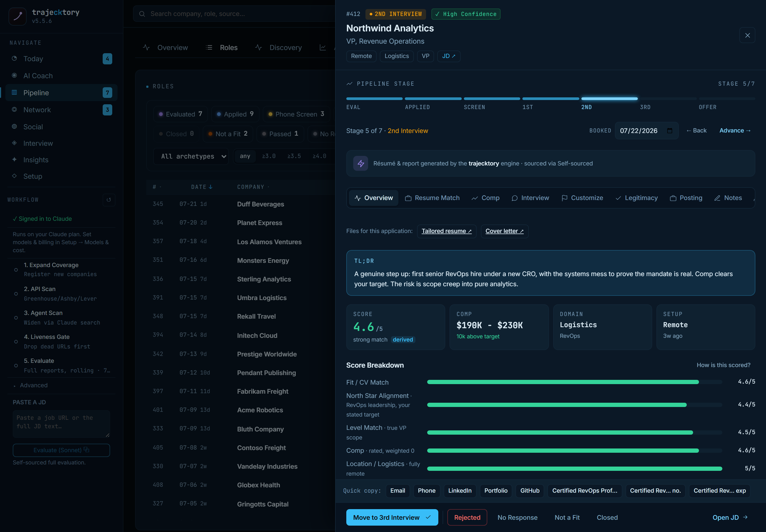Close the Northwind Analytics detail panel
Viewport: 766px width, 532px height.
(747, 35)
